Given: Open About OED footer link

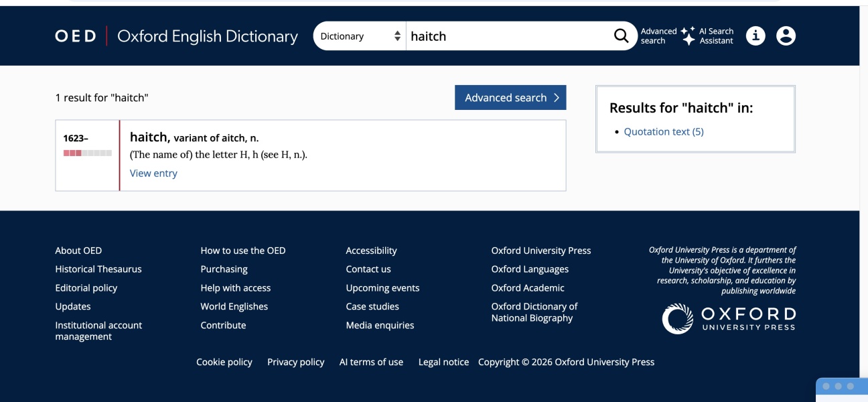Looking at the screenshot, I should pyautogui.click(x=78, y=251).
